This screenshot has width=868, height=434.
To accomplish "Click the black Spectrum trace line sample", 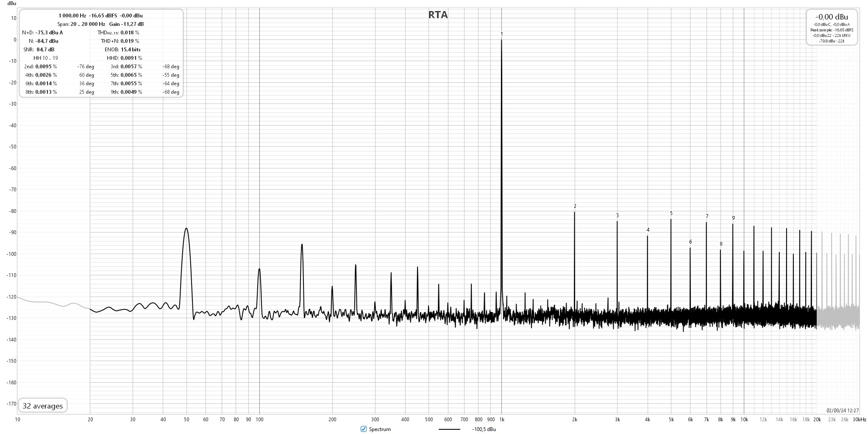I will 449,429.
